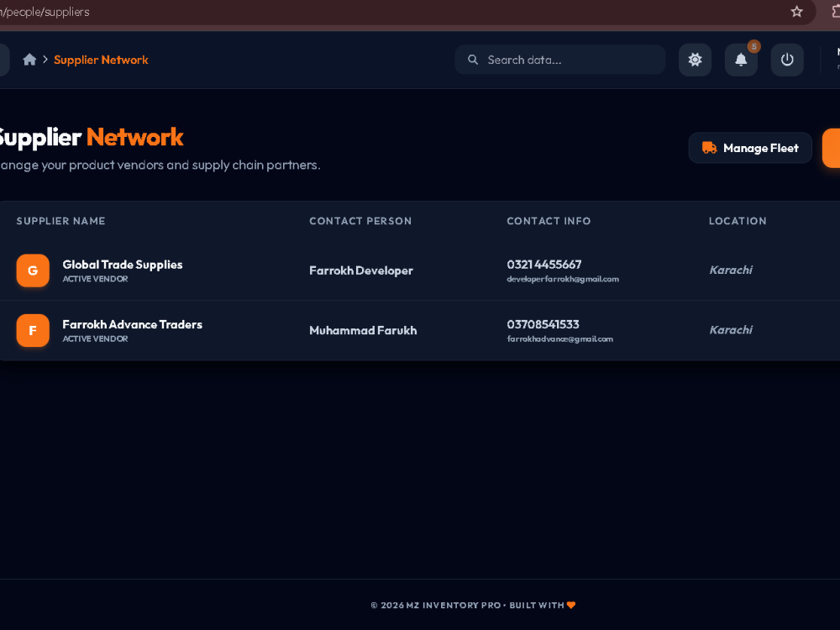840x630 pixels.
Task: Click the Manage Fleet button
Action: point(750,148)
